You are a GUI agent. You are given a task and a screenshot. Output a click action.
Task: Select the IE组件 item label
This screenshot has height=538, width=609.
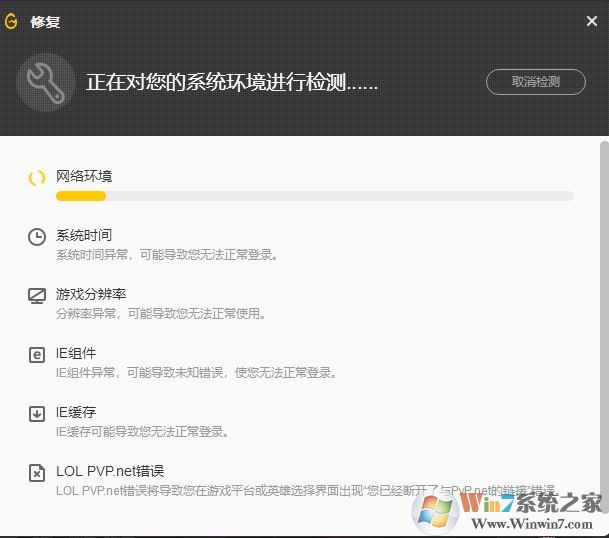[x=76, y=353]
